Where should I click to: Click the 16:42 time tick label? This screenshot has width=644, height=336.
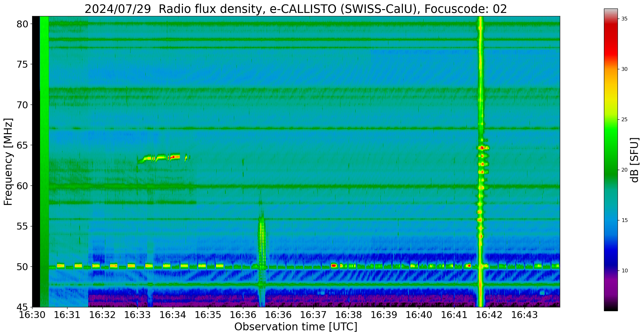pos(489,315)
